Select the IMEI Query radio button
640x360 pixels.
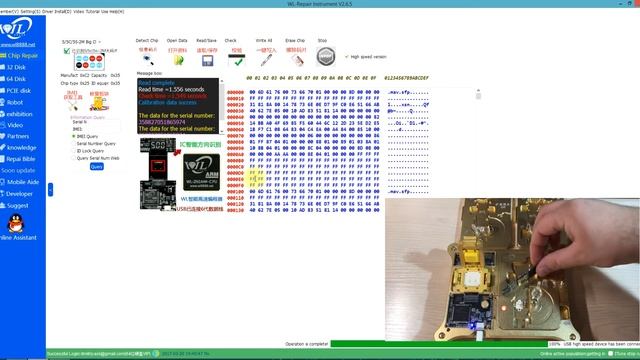click(x=74, y=136)
